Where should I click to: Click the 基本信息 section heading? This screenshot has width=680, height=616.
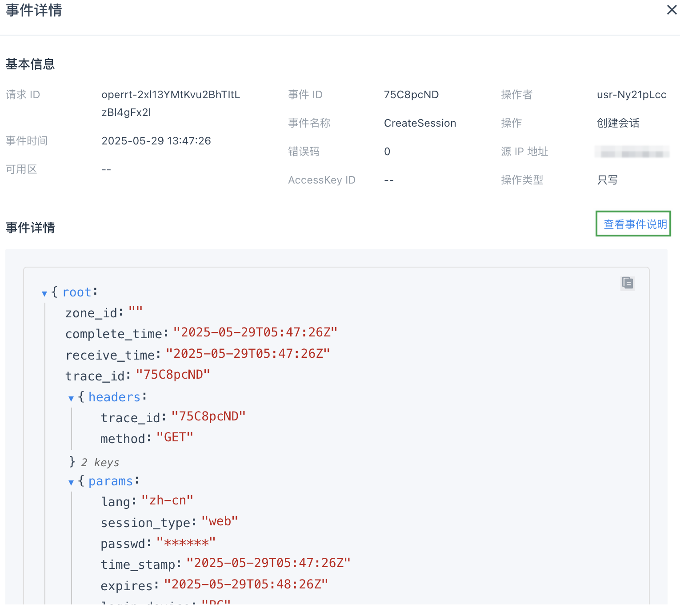(x=30, y=64)
